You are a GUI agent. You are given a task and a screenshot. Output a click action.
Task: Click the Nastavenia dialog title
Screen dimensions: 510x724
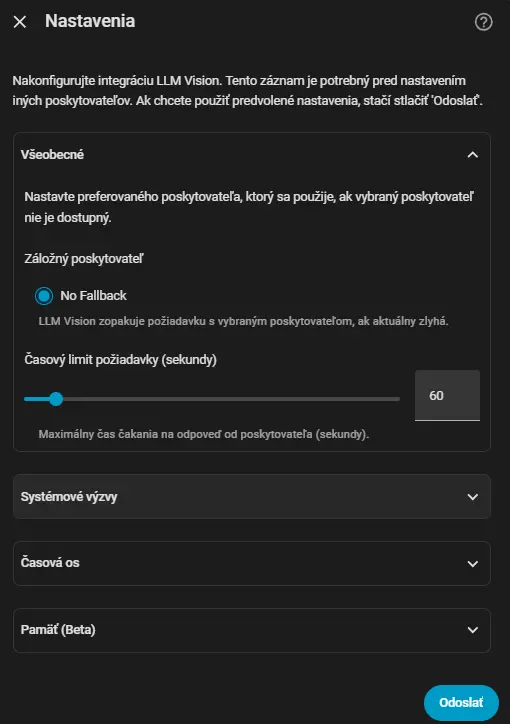pyautogui.click(x=90, y=21)
